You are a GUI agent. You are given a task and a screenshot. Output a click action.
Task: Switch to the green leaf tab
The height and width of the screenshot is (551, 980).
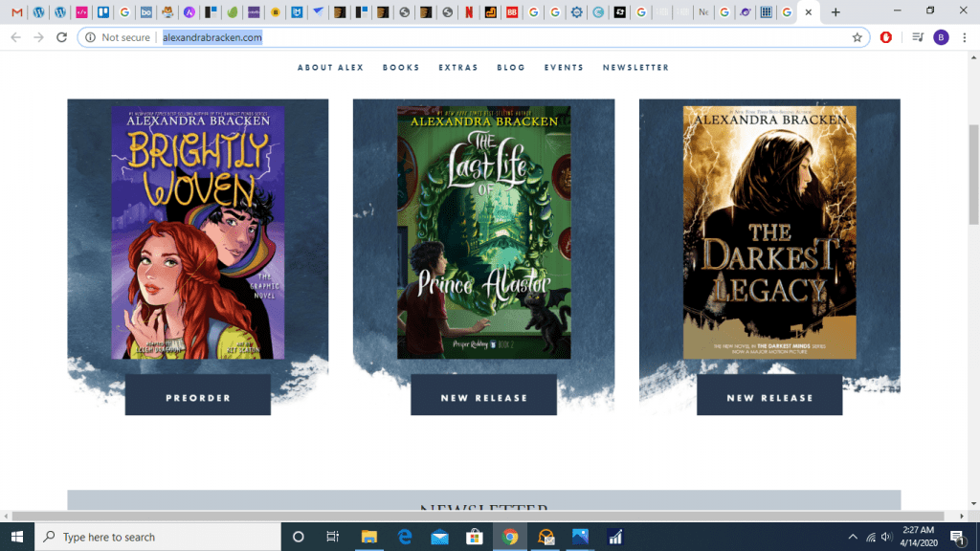point(233,11)
